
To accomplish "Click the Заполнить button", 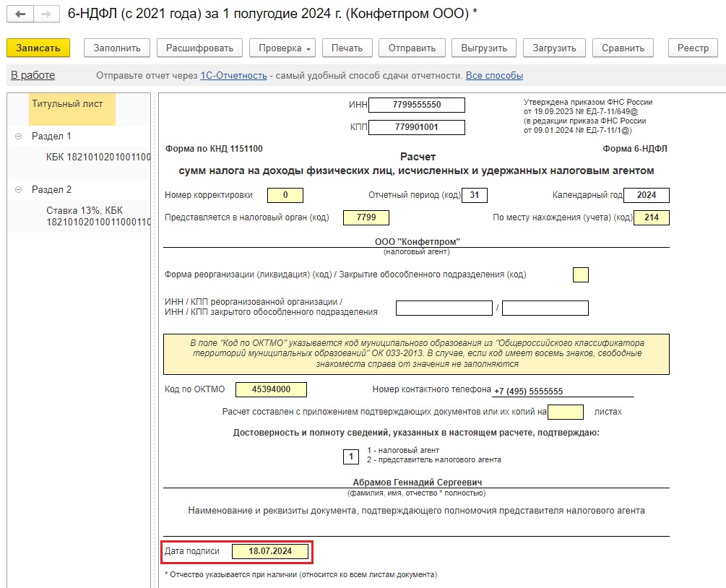I will (117, 48).
